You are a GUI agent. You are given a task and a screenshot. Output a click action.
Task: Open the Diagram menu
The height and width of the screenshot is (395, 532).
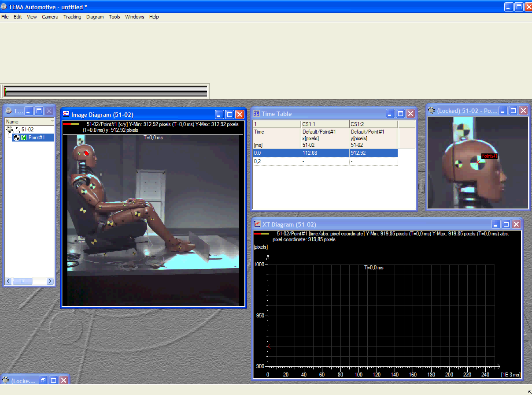[x=95, y=17]
